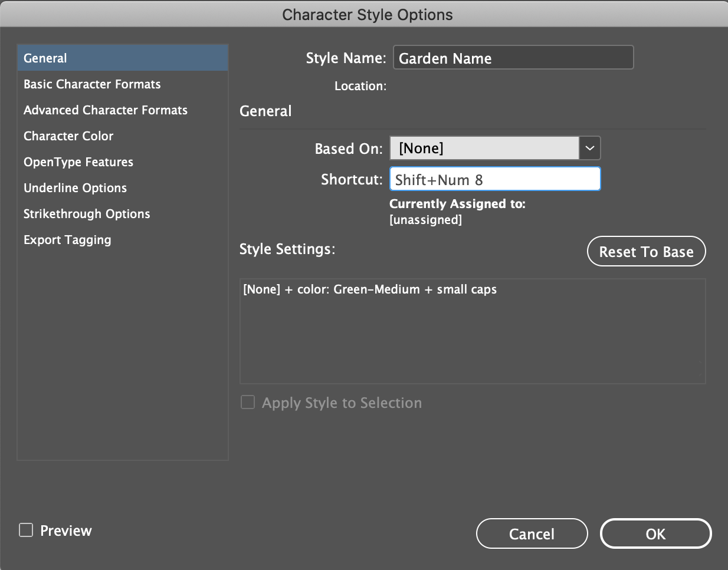Open the Based On dropdown arrow
The image size is (728, 570).
[x=590, y=148]
